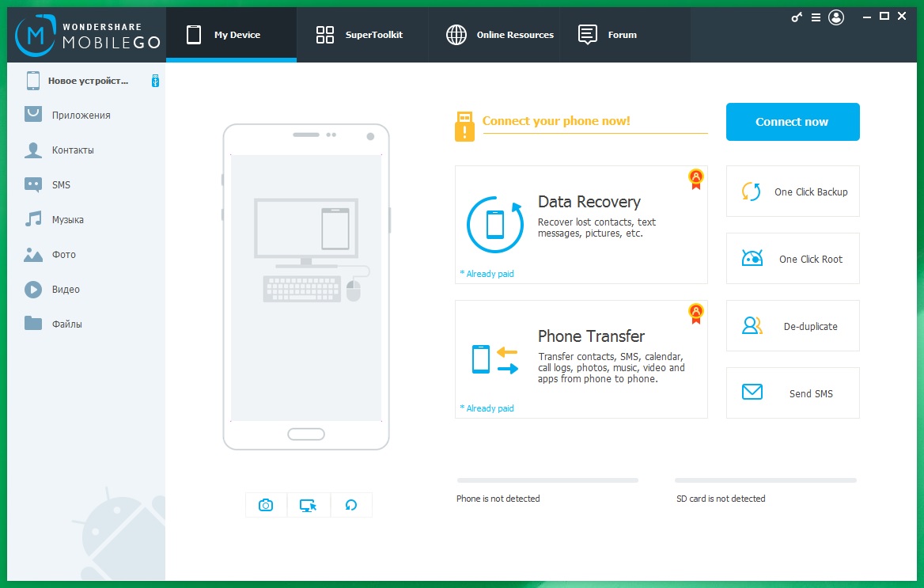Click the premium badge on Data Recovery
The width and height of the screenshot is (924, 588).
tap(696, 179)
